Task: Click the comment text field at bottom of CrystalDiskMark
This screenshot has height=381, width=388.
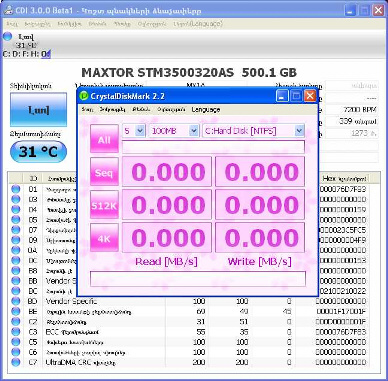Action: coord(198,279)
